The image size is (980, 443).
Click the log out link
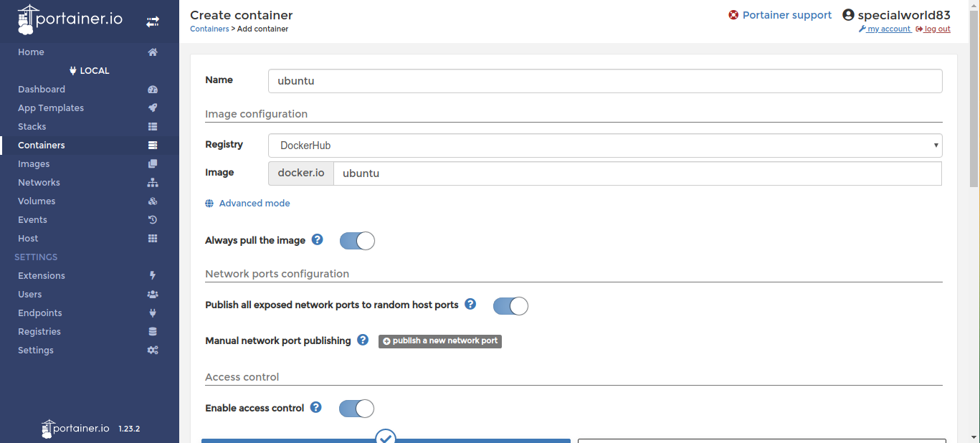[936, 29]
